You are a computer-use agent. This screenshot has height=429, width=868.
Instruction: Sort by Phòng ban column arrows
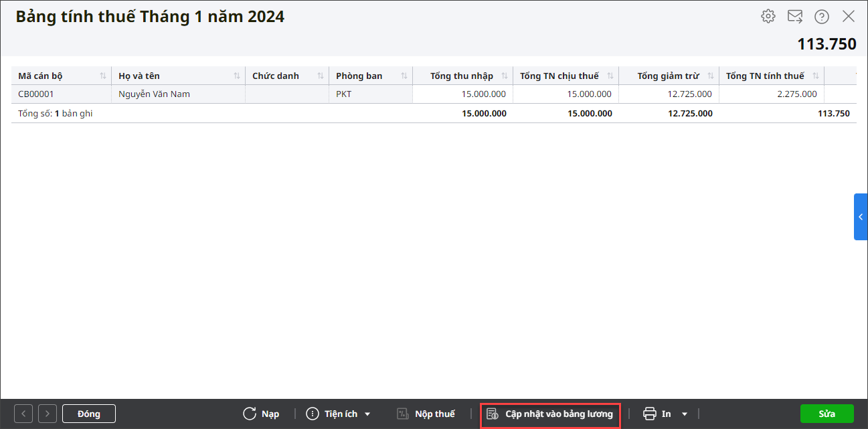404,76
